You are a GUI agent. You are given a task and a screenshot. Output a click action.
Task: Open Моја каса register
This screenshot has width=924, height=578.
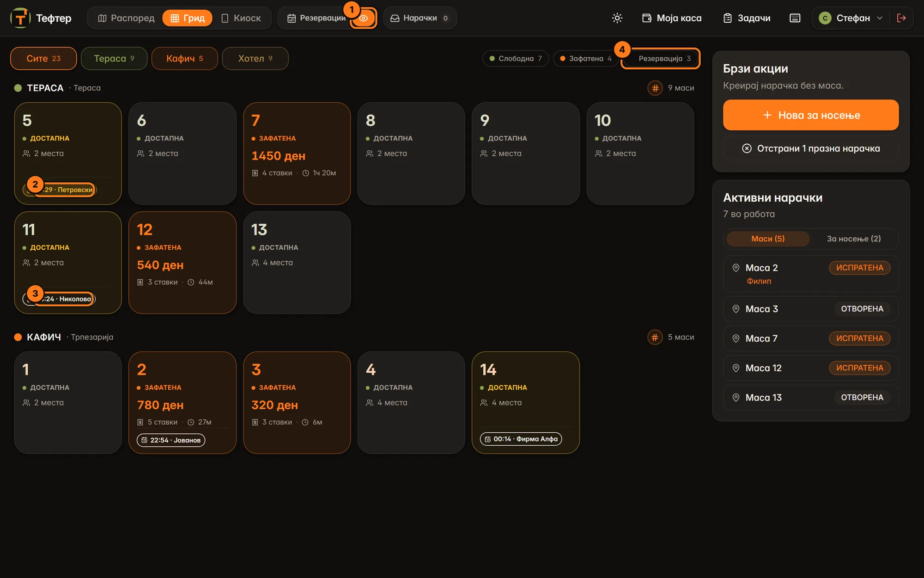672,18
